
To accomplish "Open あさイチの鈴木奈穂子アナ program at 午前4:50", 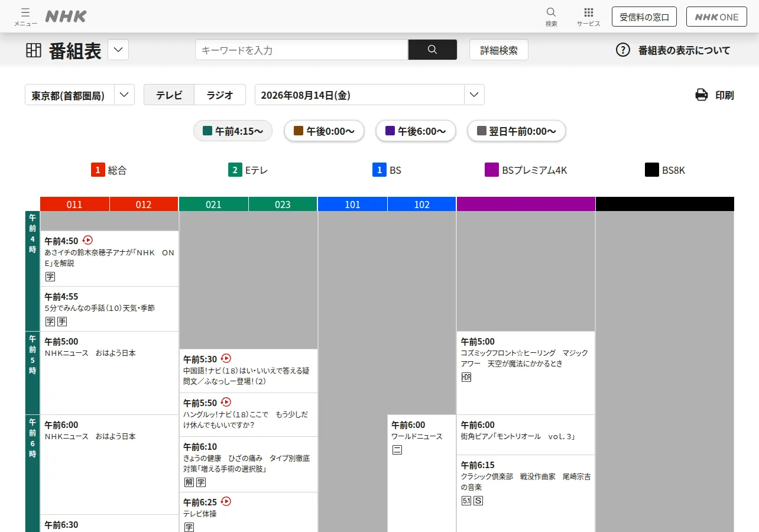I will tap(109, 258).
